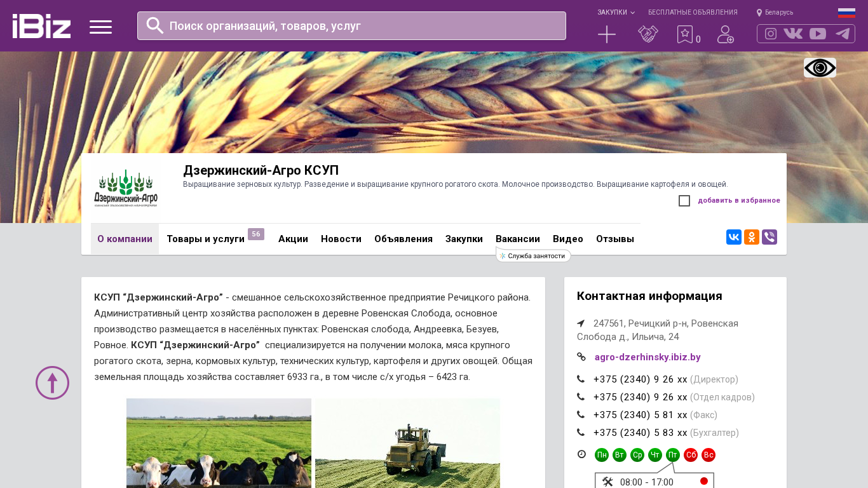Open the handshake partnership icon

(x=648, y=34)
